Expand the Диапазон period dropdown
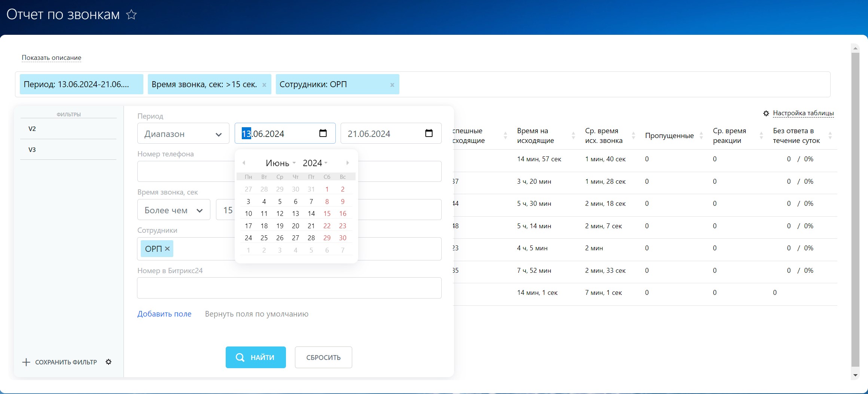Image resolution: width=868 pixels, height=394 pixels. point(183,134)
